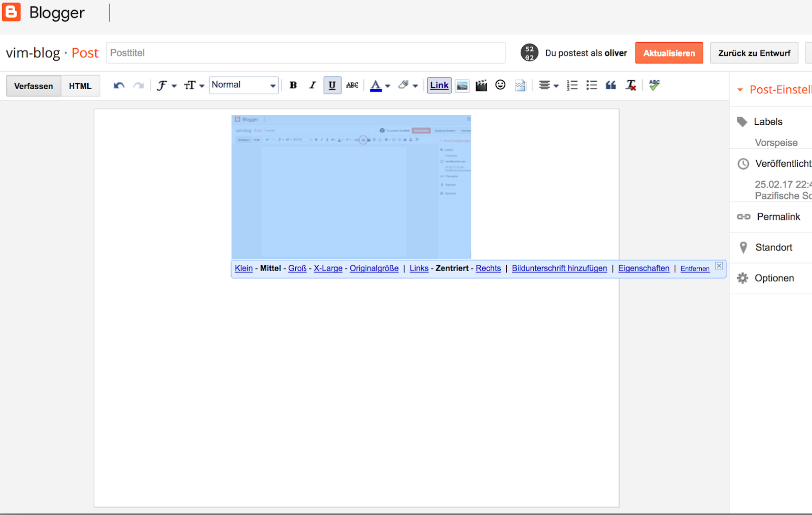
Task: Insert a jump break
Action: pyautogui.click(x=520, y=86)
